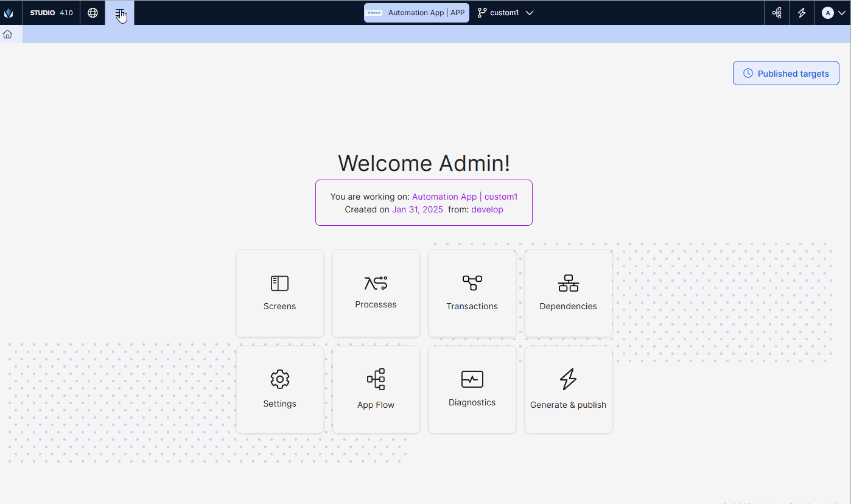Click the home icon in breadcrumb bar
This screenshot has width=851, height=504.
[x=7, y=34]
